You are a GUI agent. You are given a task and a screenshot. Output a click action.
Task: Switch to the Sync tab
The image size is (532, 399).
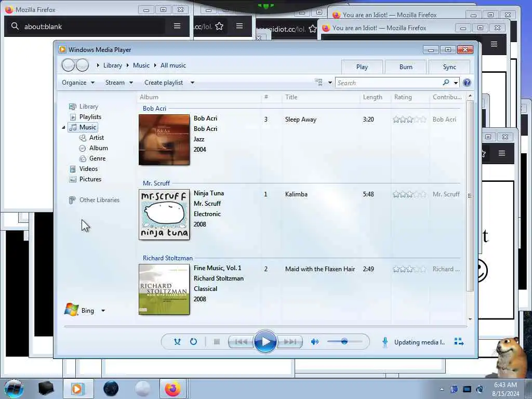[x=449, y=67]
